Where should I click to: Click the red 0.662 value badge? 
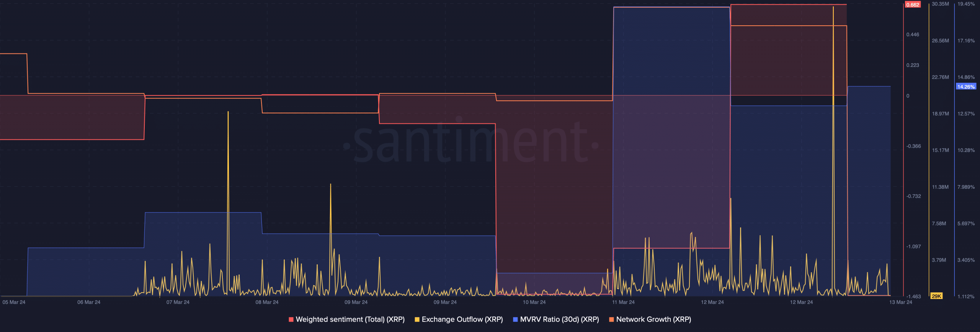(913, 5)
